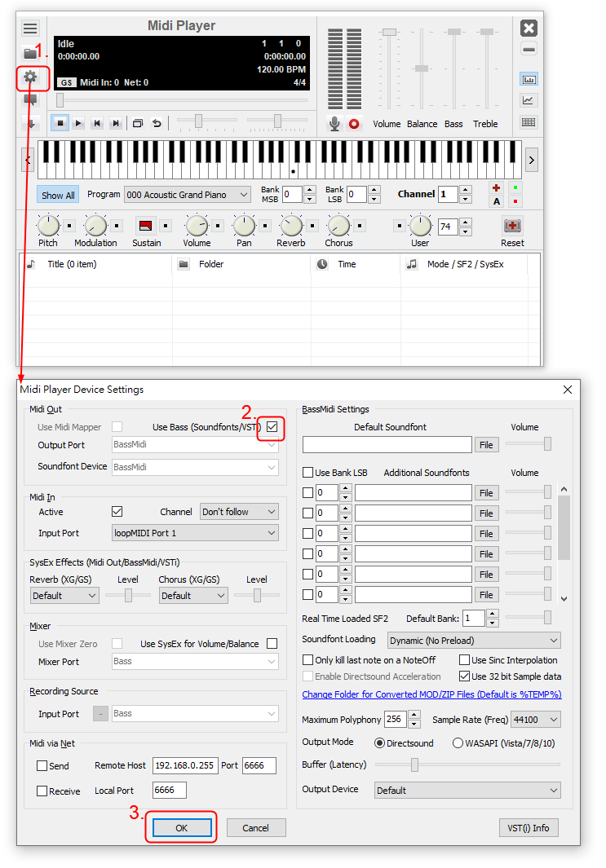The height and width of the screenshot is (868, 606).
Task: Click the Time column header
Action: (356, 265)
